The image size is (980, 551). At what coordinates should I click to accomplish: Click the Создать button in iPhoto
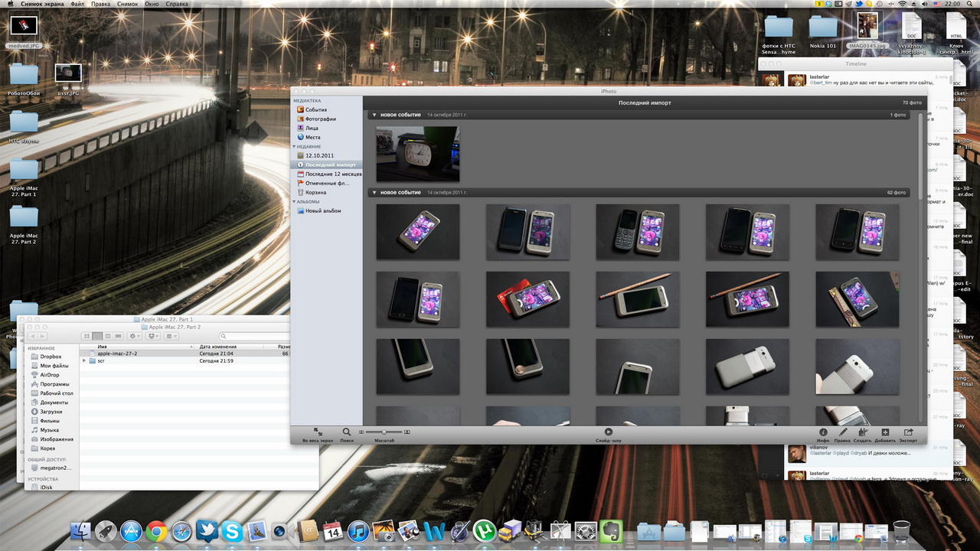point(863,435)
